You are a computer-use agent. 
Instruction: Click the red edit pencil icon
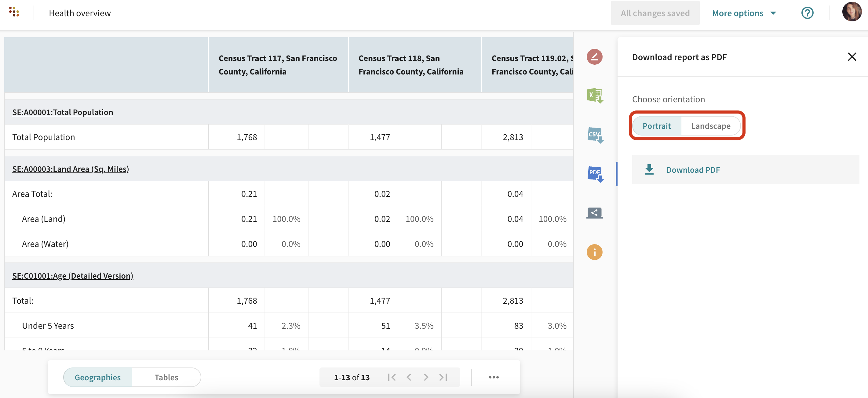[594, 56]
